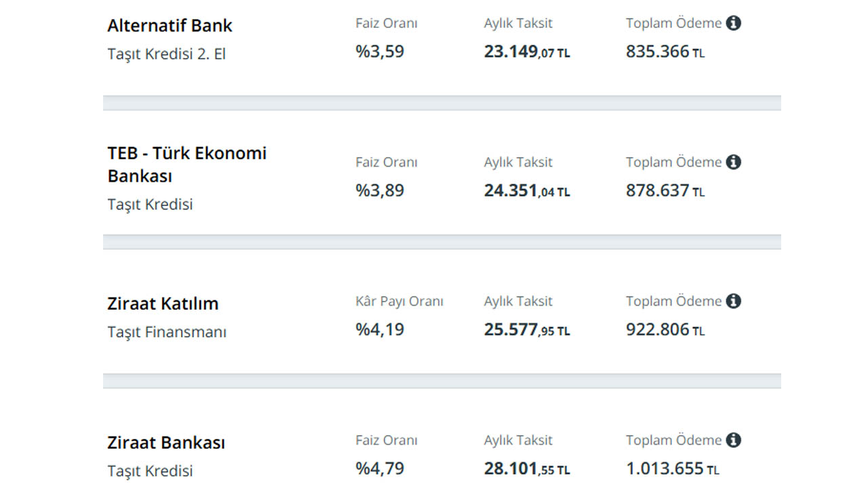This screenshot has width=868, height=488.
Task: Select the 25.577,95 TL monthly installment
Action: (x=527, y=330)
